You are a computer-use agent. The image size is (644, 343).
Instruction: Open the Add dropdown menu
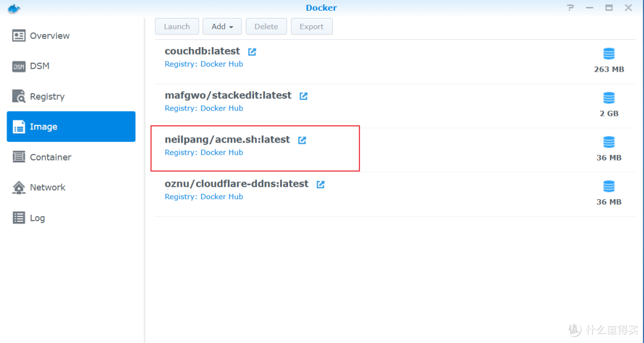(x=222, y=26)
